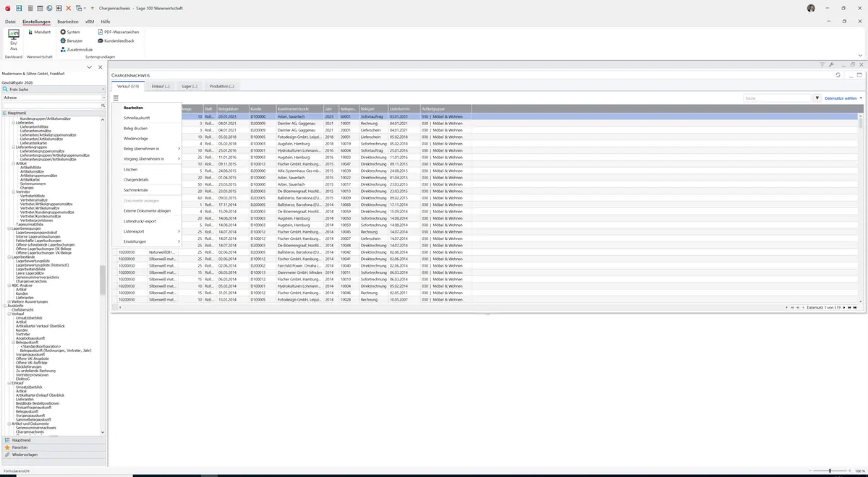This screenshot has width=868, height=477.
Task: Open Chargenverzeichnis in the navigation tree
Action: (x=32, y=280)
